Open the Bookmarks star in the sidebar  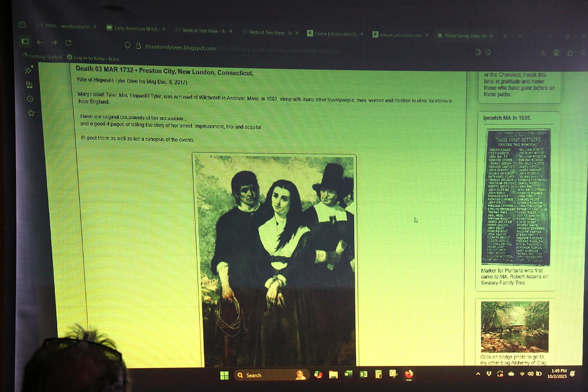31,113
